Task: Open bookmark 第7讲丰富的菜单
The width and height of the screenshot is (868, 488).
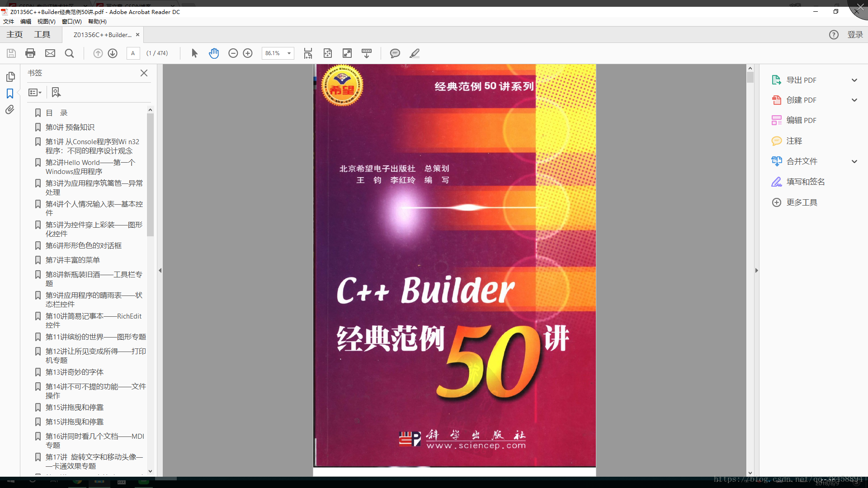Action: click(73, 260)
